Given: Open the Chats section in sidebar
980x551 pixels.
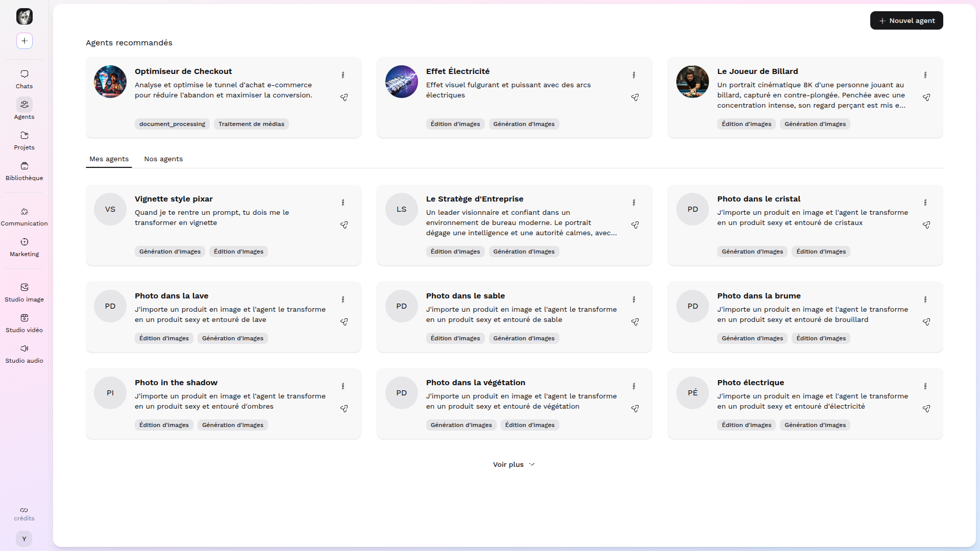Looking at the screenshot, I should 24,79.
